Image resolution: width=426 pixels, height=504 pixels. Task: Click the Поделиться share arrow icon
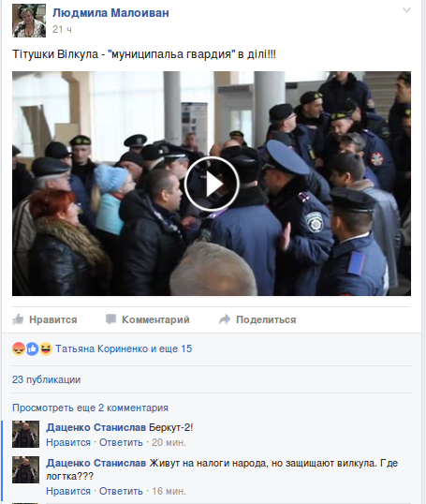point(225,319)
